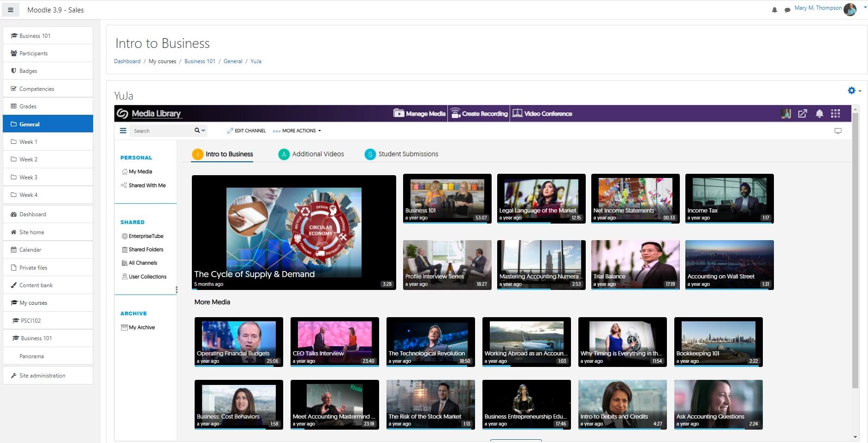Click Edit Channel
Screen dimensions: 868x443
pyautogui.click(x=246, y=131)
